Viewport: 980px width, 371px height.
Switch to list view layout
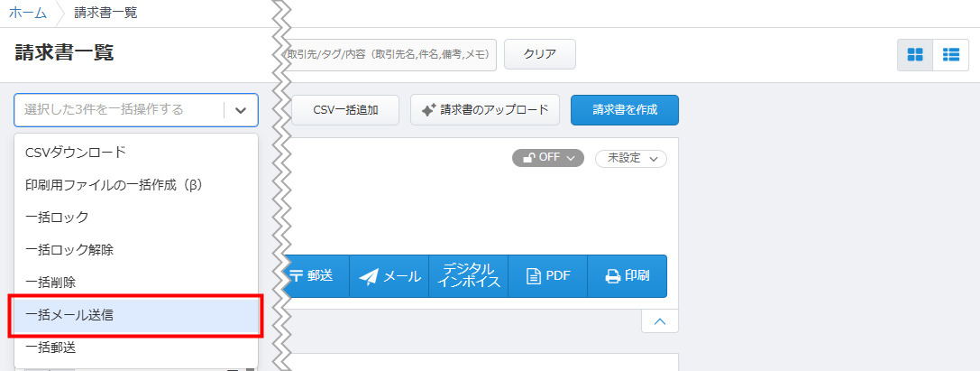click(950, 54)
